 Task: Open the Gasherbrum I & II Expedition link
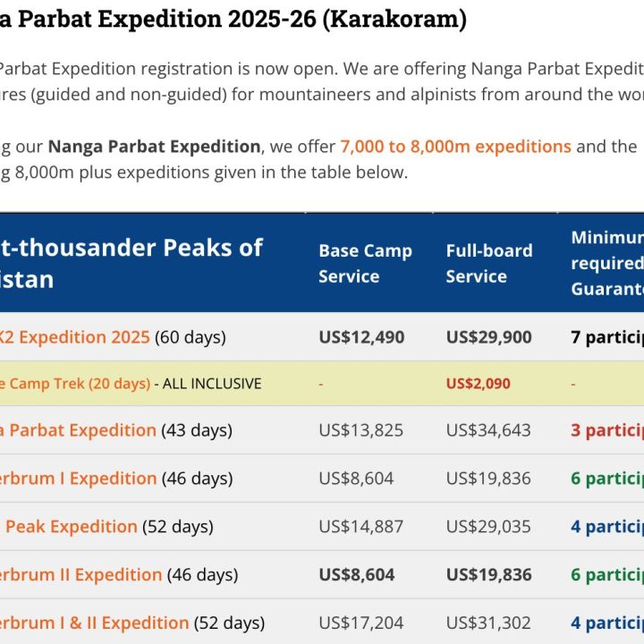pos(94,623)
